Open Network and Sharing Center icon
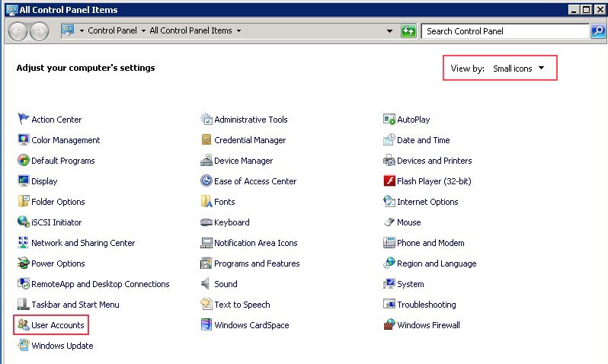The height and width of the screenshot is (364, 608). click(24, 242)
